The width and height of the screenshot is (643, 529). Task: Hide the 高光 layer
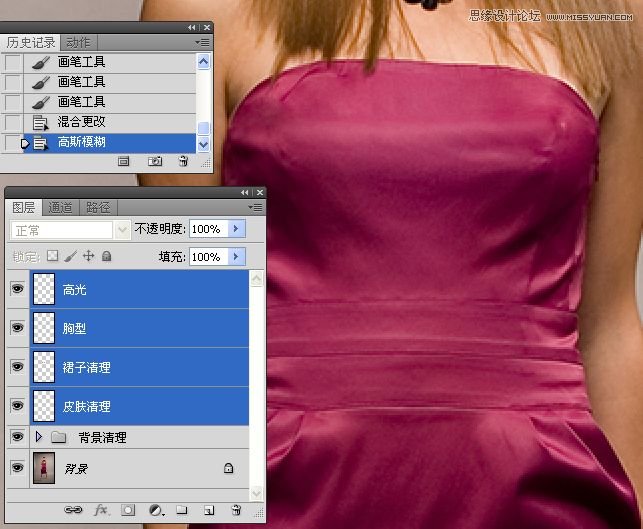tap(17, 289)
